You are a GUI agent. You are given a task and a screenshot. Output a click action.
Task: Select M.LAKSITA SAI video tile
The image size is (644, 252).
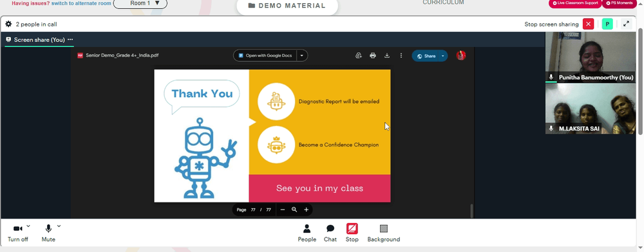point(590,109)
